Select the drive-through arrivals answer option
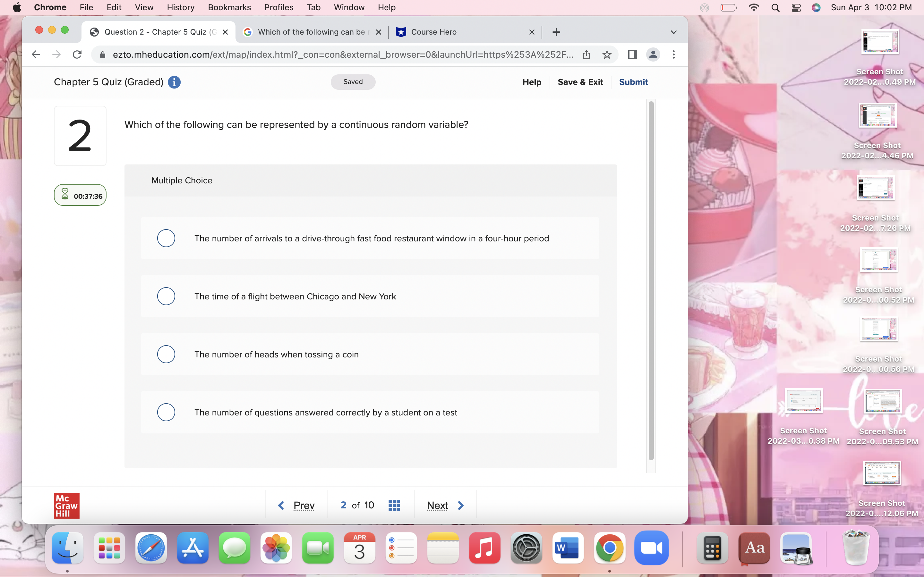 coord(166,238)
